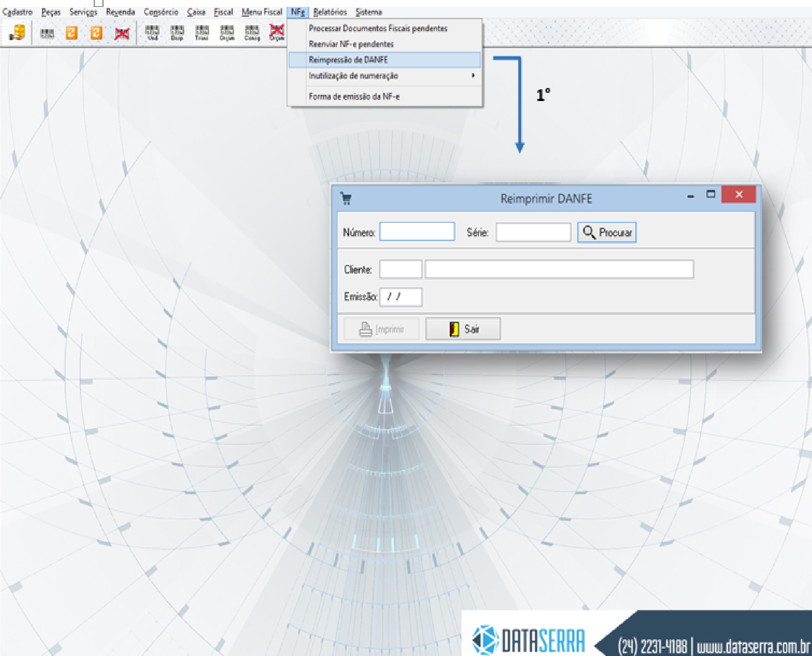Open the Fiscal menu

tap(223, 12)
